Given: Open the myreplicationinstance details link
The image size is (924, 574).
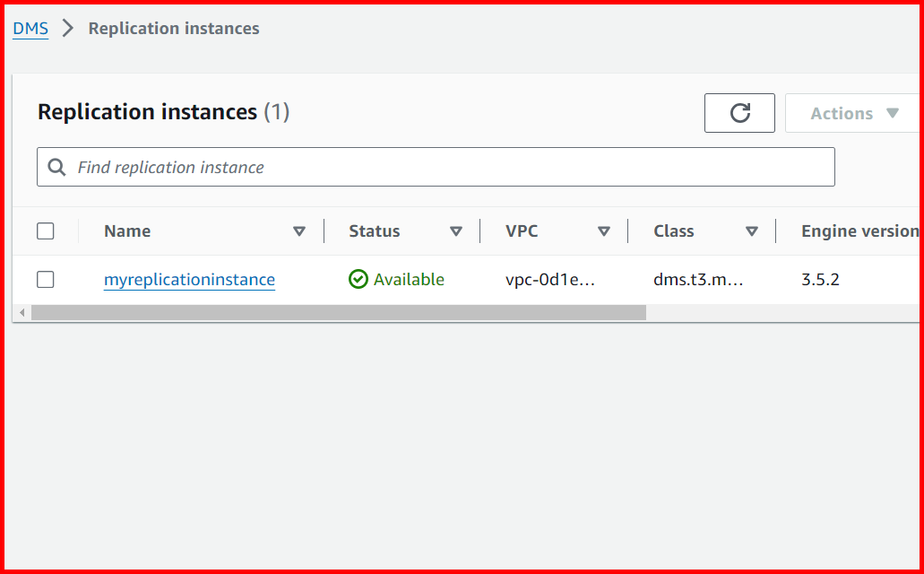Looking at the screenshot, I should [189, 279].
